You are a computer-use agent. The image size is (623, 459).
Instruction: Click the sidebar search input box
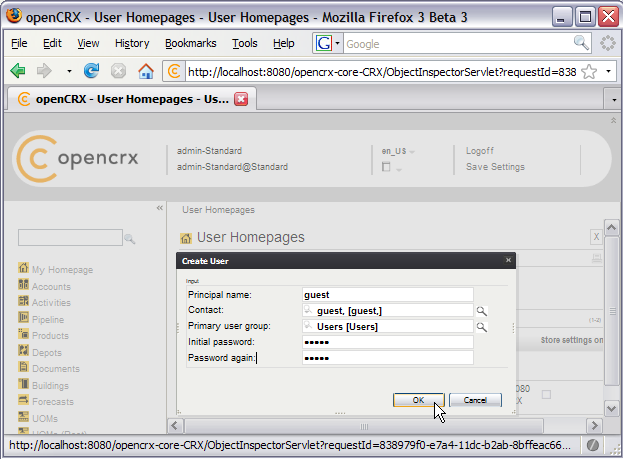70,238
